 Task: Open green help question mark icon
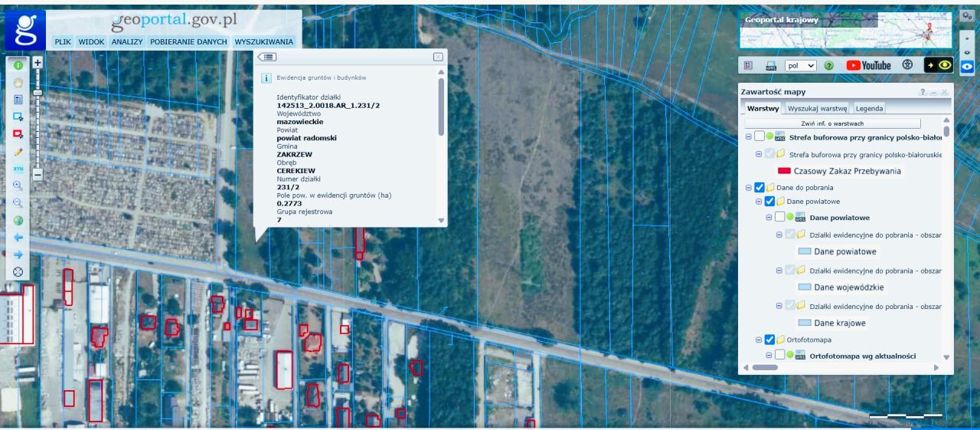pyautogui.click(x=829, y=66)
